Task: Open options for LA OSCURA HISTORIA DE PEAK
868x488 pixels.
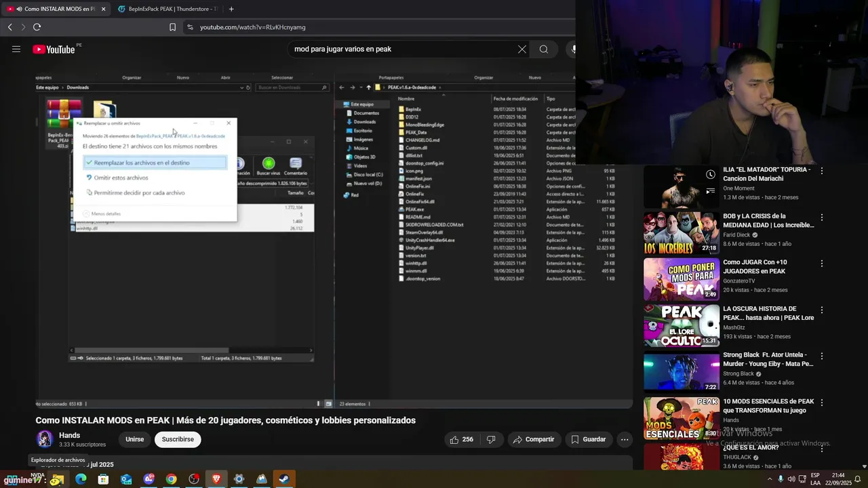Action: 822,310
